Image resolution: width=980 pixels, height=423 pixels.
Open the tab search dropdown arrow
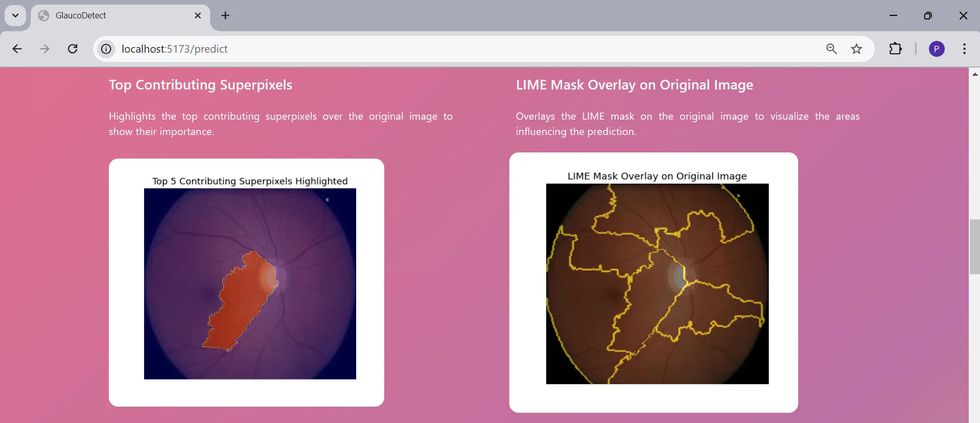(15, 15)
